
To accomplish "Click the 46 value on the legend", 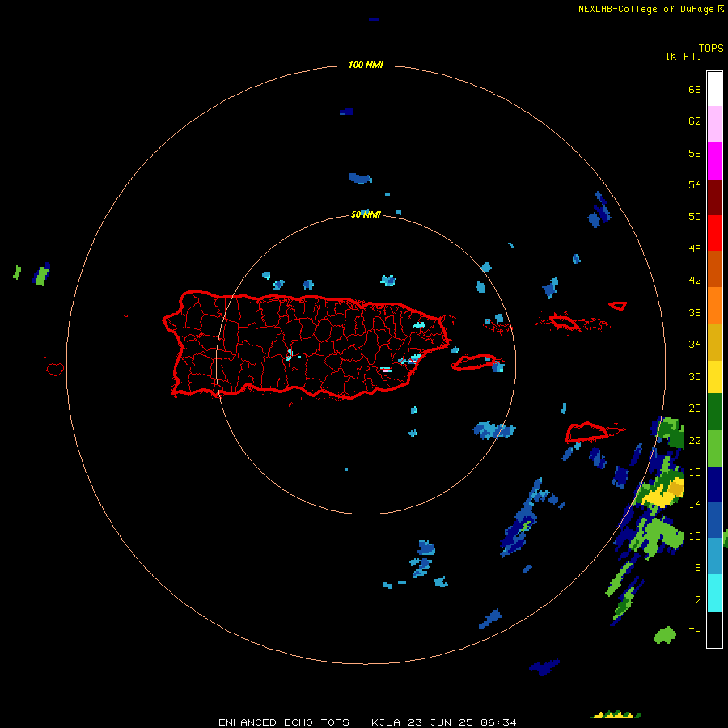I will 695,249.
